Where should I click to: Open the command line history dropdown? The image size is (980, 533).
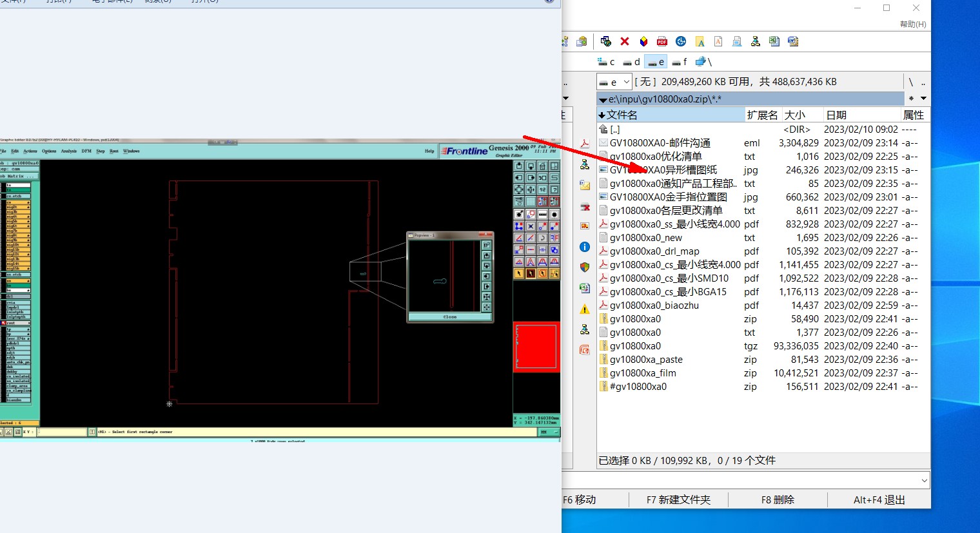(925, 480)
